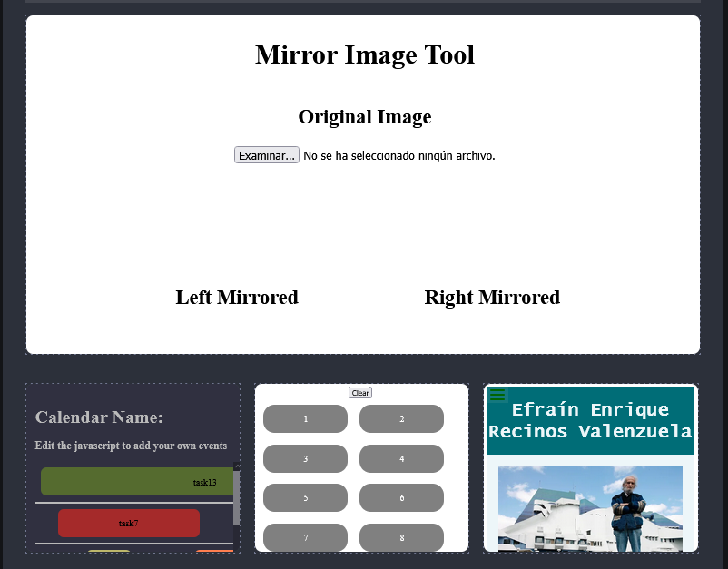Open the photo of man before building
Image resolution: width=728 pixels, height=569 pixels.
[590, 508]
